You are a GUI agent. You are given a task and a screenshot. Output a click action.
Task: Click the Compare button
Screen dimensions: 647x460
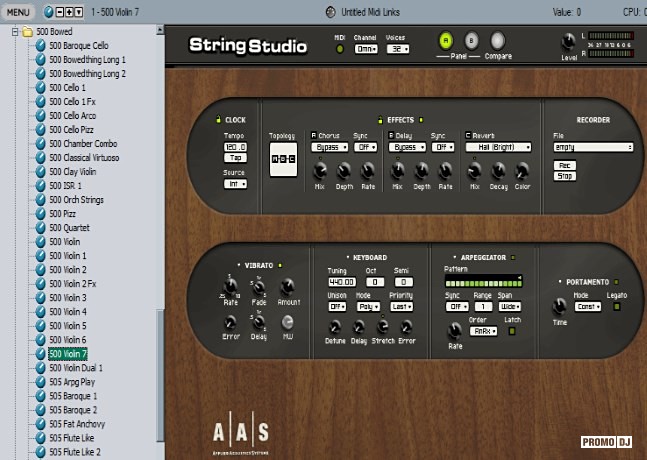pos(497,41)
